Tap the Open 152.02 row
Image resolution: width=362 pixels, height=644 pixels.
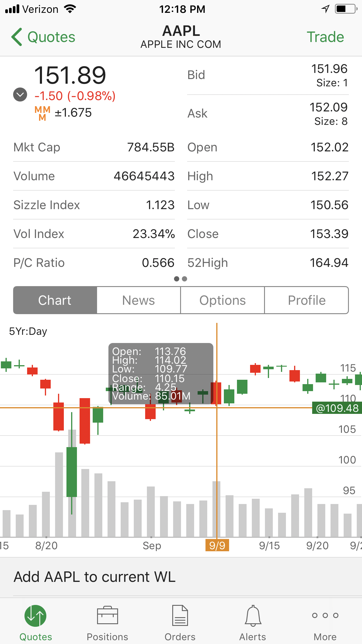point(268,147)
